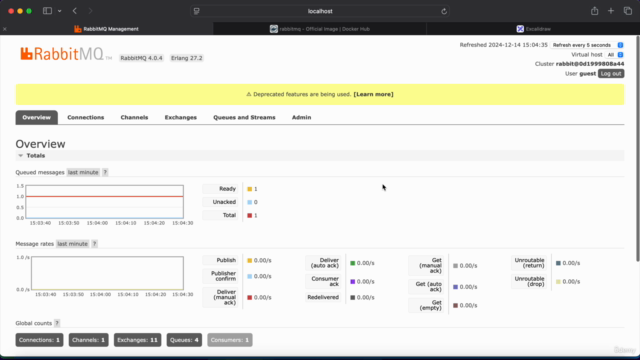This screenshot has height=360, width=640.
Task: Open sidebar menu dropdown arrow
Action: pos(60,11)
